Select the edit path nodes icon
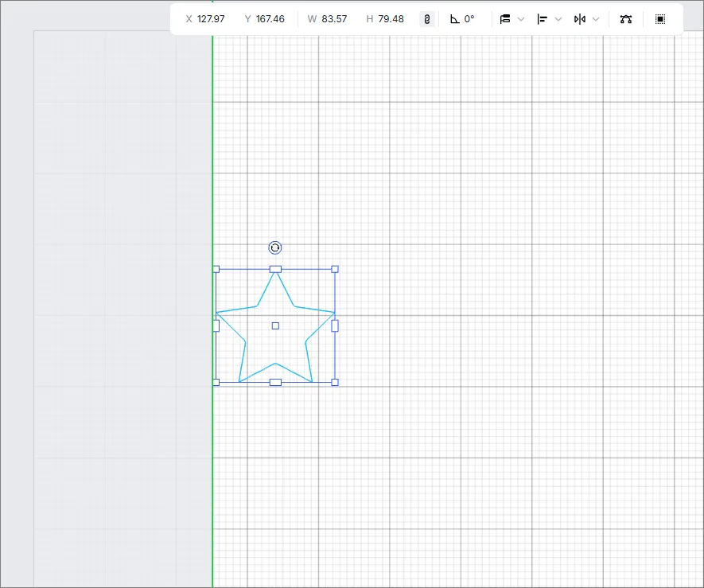704x588 pixels. [626, 19]
